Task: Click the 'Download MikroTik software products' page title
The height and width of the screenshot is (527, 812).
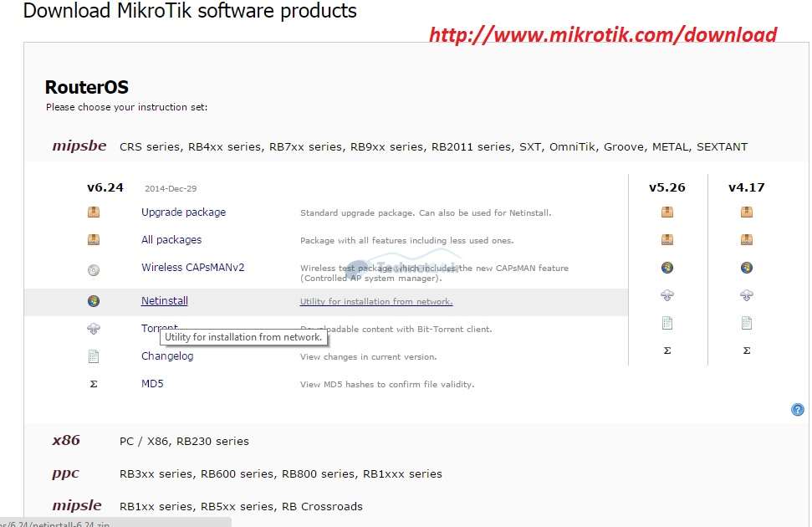Action: (x=190, y=10)
